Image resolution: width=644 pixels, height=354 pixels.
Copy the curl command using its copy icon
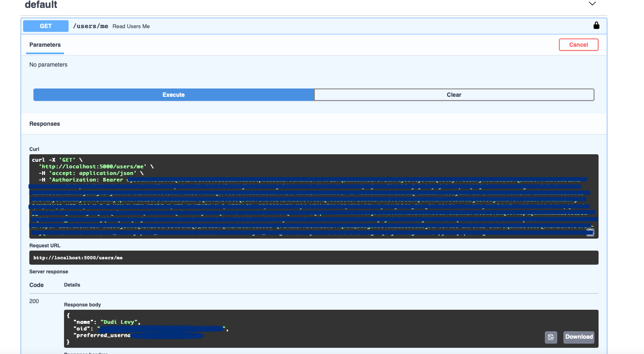(589, 232)
